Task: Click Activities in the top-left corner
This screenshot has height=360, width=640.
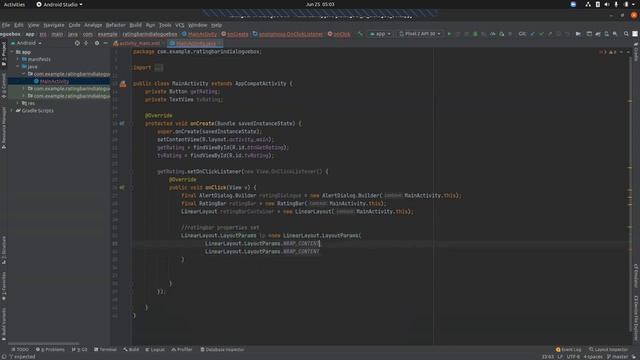Action: click(x=14, y=4)
